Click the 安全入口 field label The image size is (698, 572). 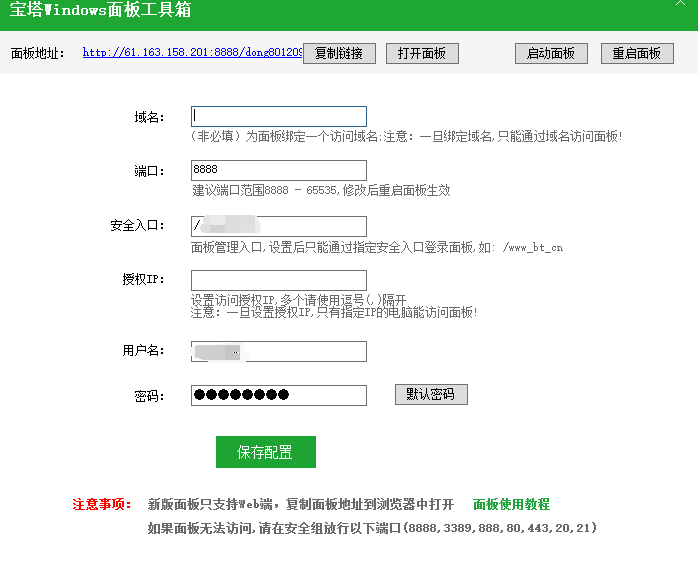137,226
